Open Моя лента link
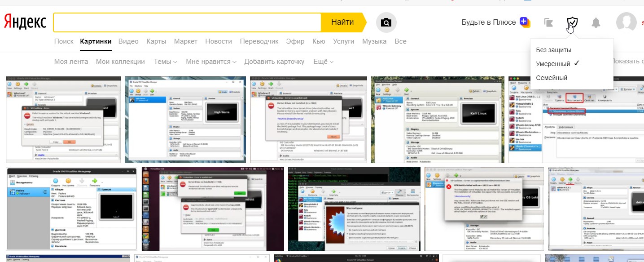The width and height of the screenshot is (644, 262). pyautogui.click(x=71, y=62)
